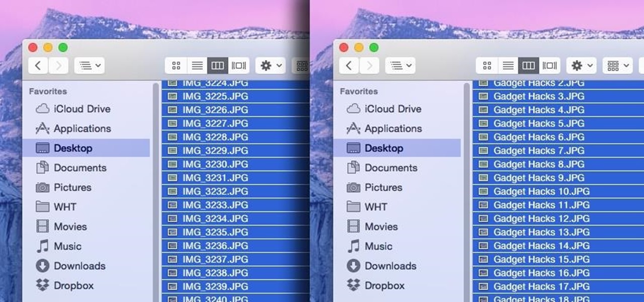Viewport: 644px width, 302px height.
Task: Select file IMG_3236.JPG
Action: [235, 246]
